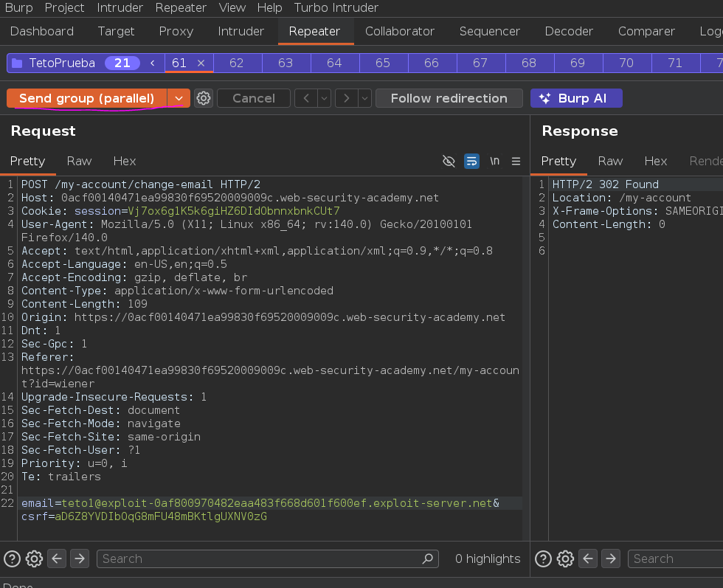
Task: Click the Response search help icon
Action: click(x=543, y=559)
